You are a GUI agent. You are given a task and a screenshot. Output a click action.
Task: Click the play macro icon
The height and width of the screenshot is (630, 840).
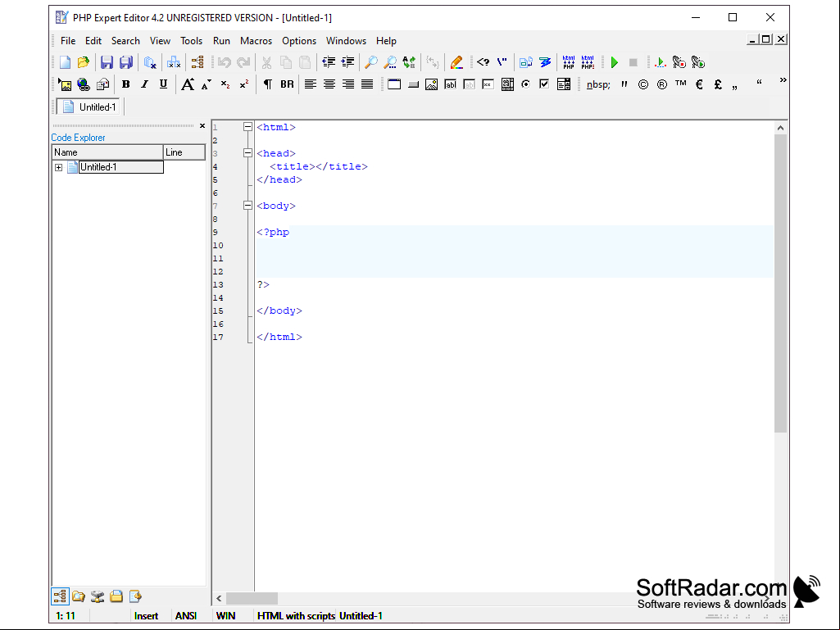pyautogui.click(x=698, y=63)
